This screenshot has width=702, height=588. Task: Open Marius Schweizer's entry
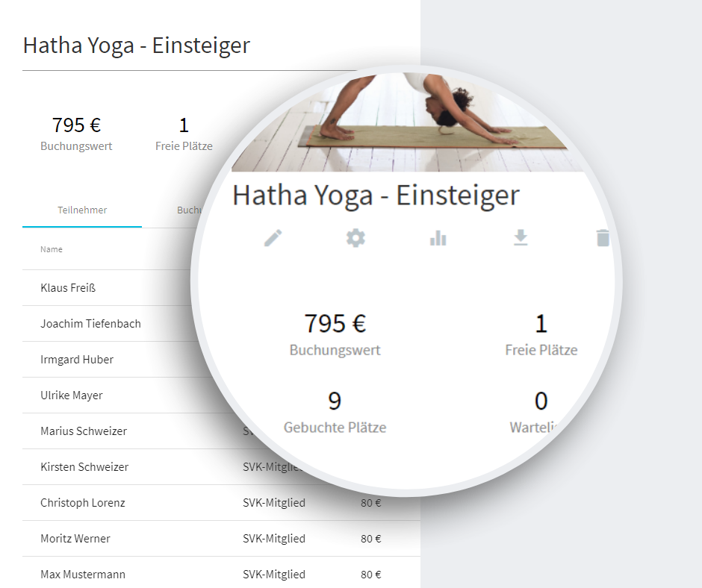click(x=84, y=431)
